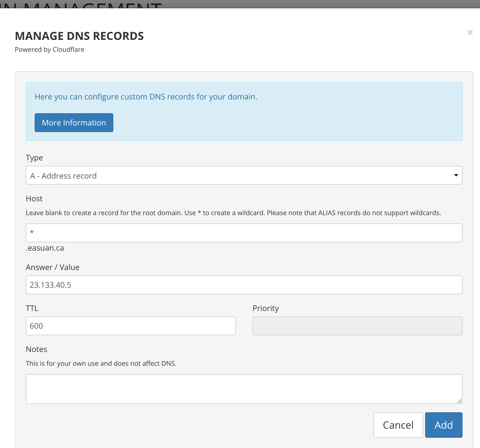480x448 pixels.
Task: Click the Notes label
Action: point(37,349)
